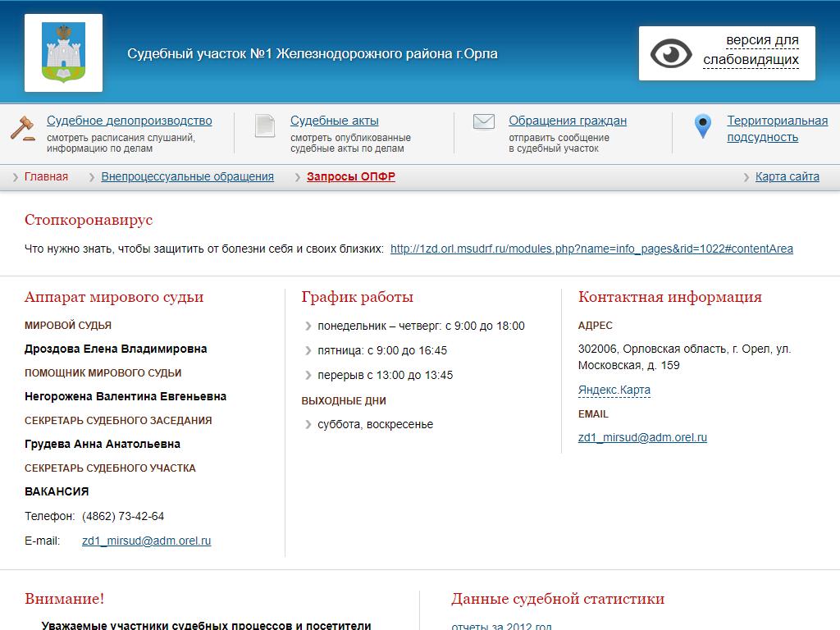The image size is (840, 630).
Task: Follow the Стопкоронавирус msudrf.ru URL link
Action: [x=591, y=249]
